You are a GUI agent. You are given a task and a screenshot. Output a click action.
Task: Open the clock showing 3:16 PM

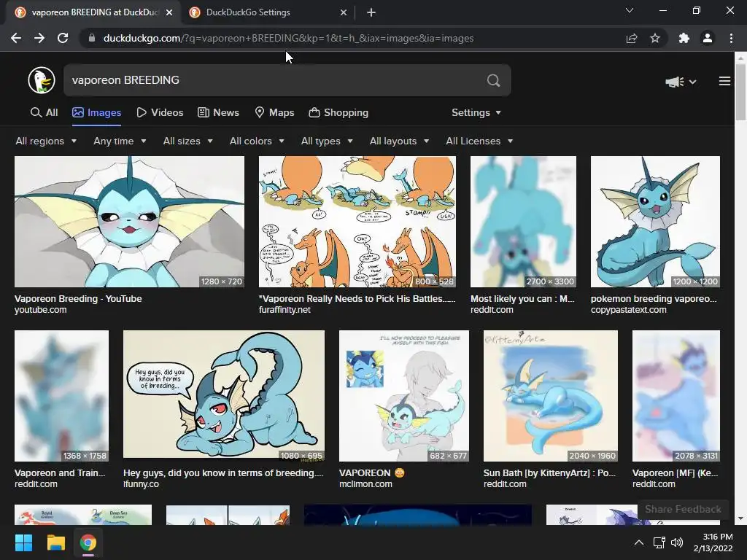point(713,542)
